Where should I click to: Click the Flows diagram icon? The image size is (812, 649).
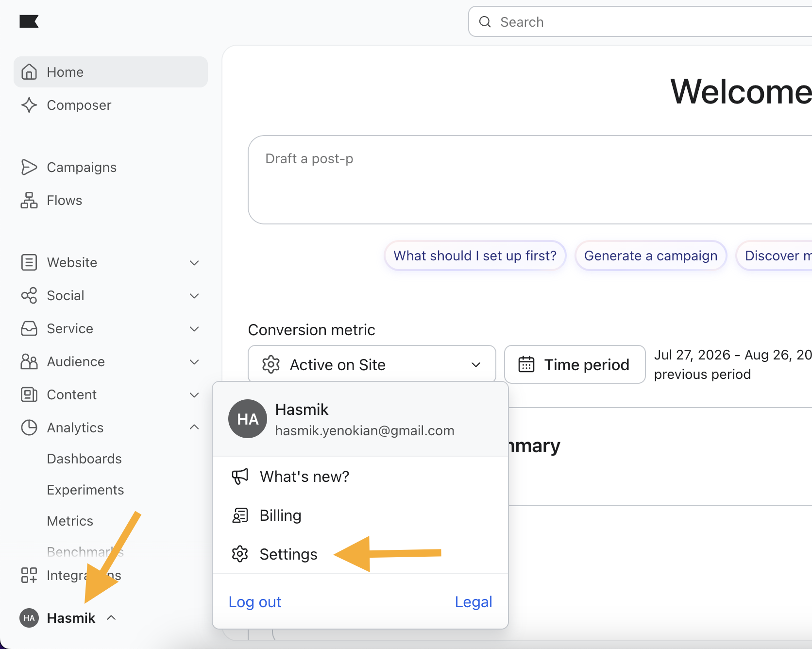[29, 200]
